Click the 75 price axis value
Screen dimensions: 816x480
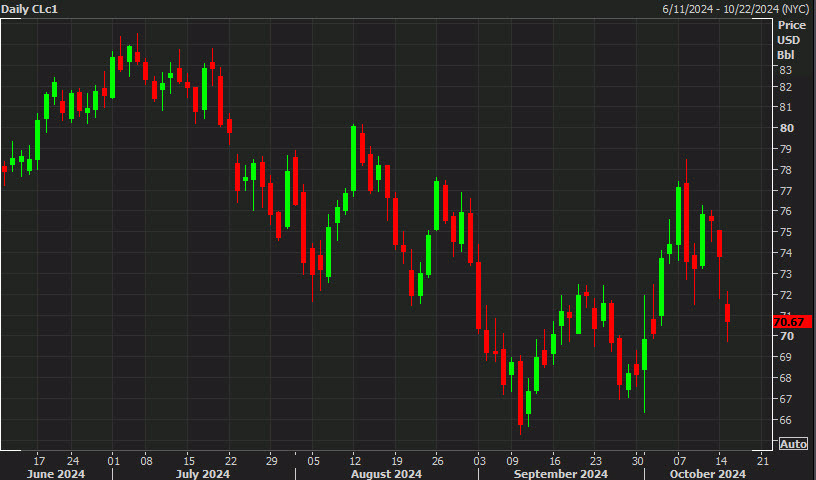click(786, 232)
